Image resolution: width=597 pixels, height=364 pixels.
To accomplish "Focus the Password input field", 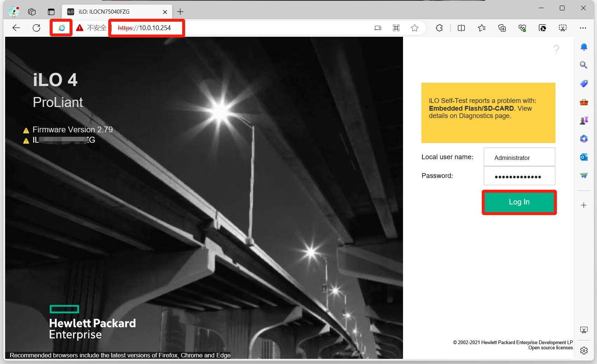I will 519,176.
